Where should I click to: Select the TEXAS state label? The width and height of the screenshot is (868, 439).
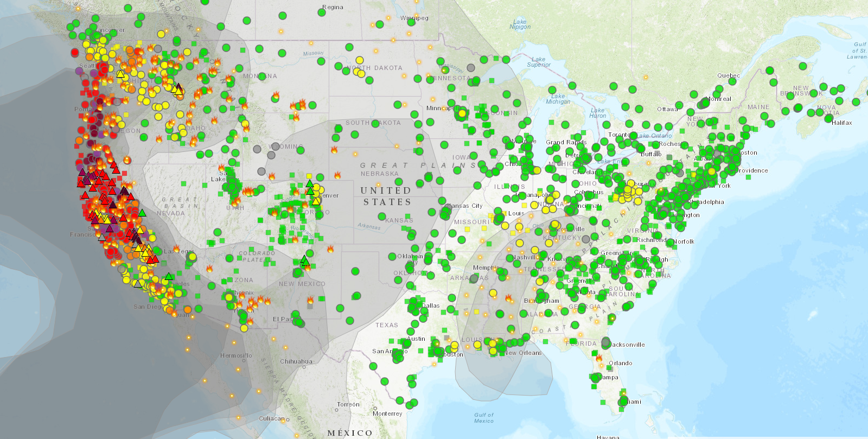[x=387, y=325]
